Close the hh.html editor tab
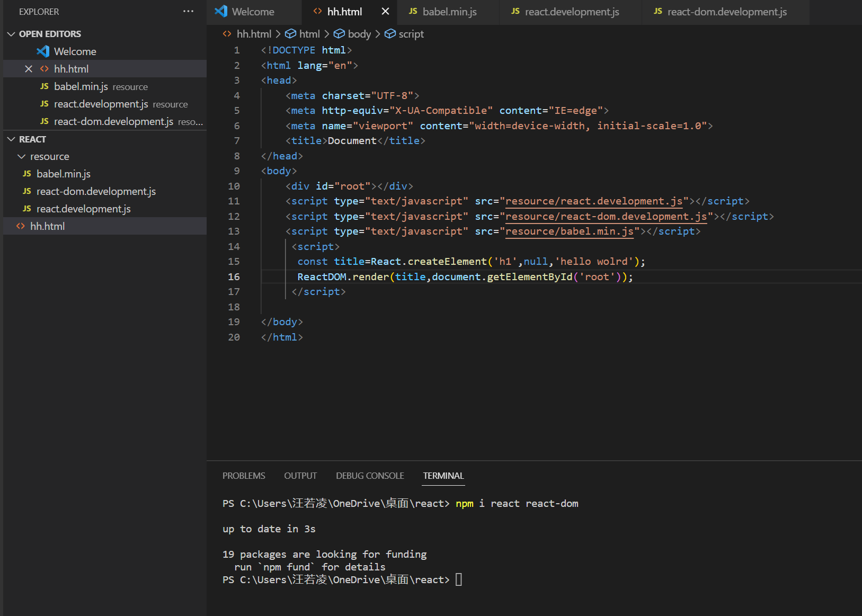Screen dimensions: 862x616 [x=385, y=11]
